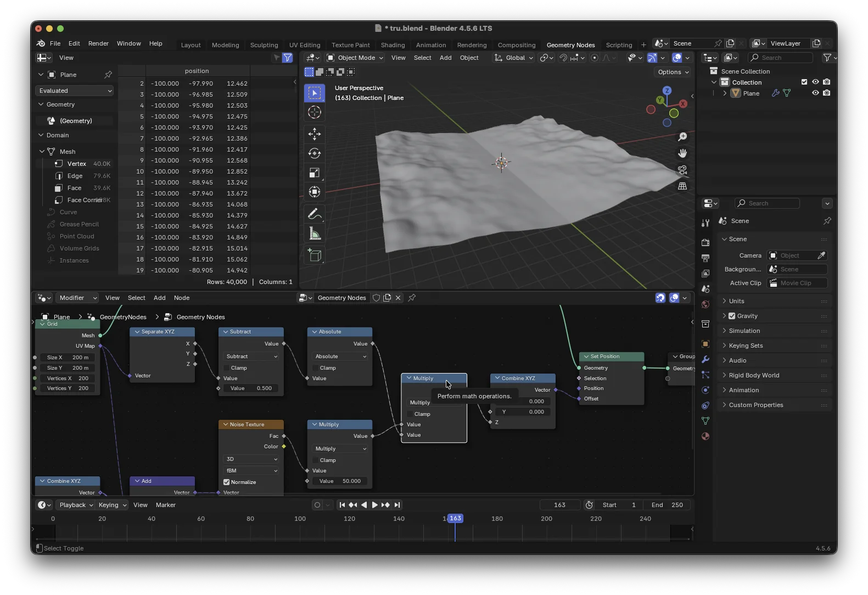Switch to the Shading workspace tab

point(393,45)
